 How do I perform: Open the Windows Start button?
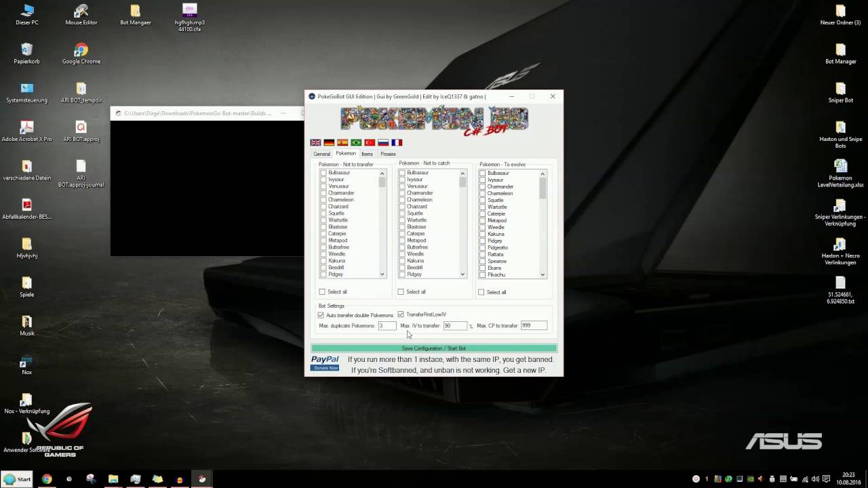tap(17, 479)
